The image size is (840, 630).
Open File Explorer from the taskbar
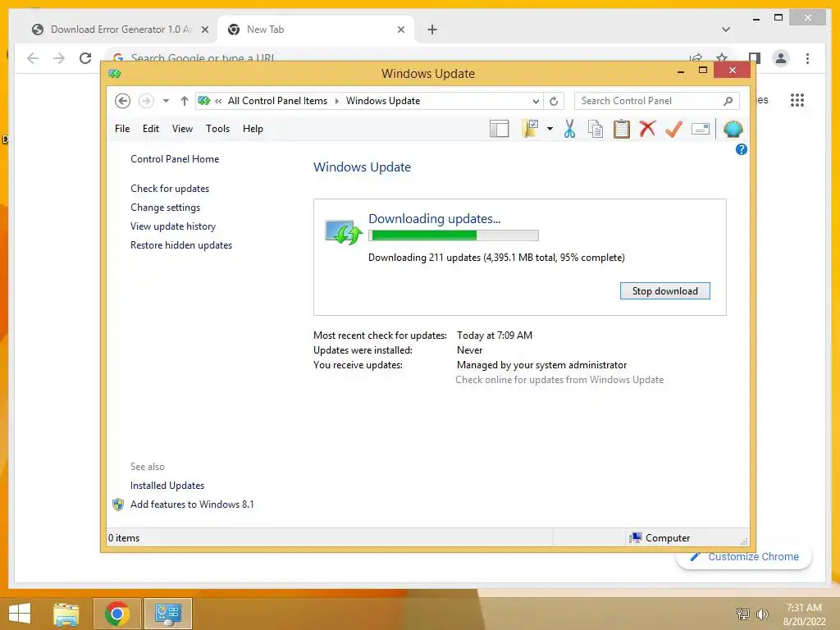(66, 614)
